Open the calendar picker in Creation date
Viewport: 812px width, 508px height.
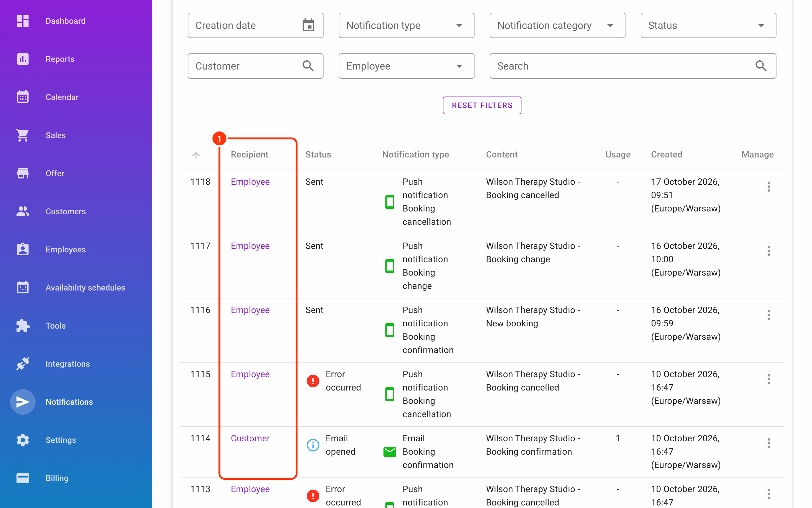point(308,25)
